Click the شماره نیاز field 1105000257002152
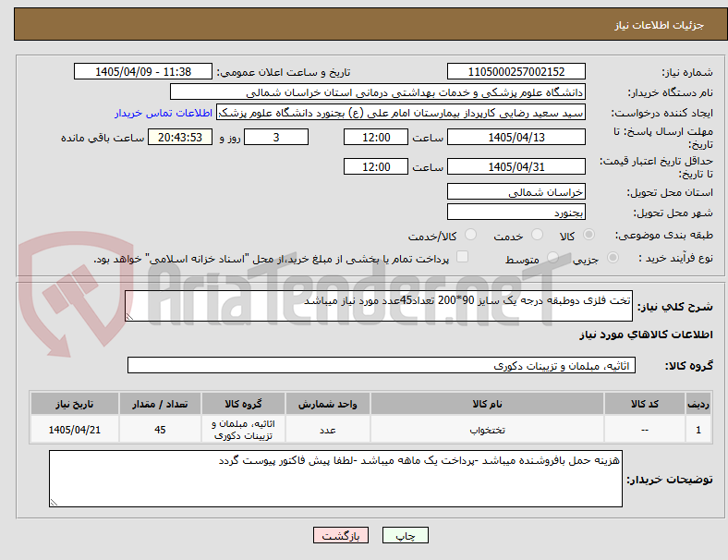728x560 pixels. click(516, 71)
